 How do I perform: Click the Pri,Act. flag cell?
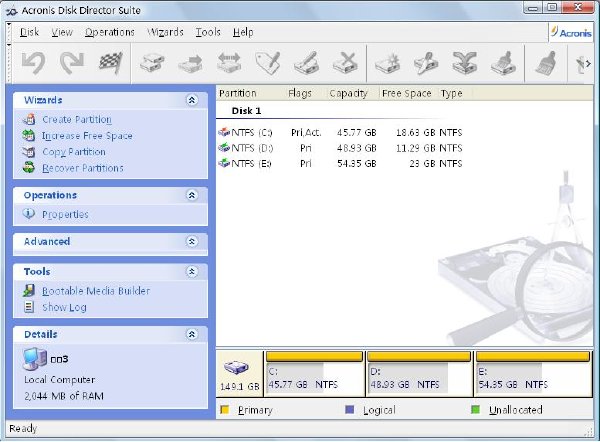pos(306,132)
